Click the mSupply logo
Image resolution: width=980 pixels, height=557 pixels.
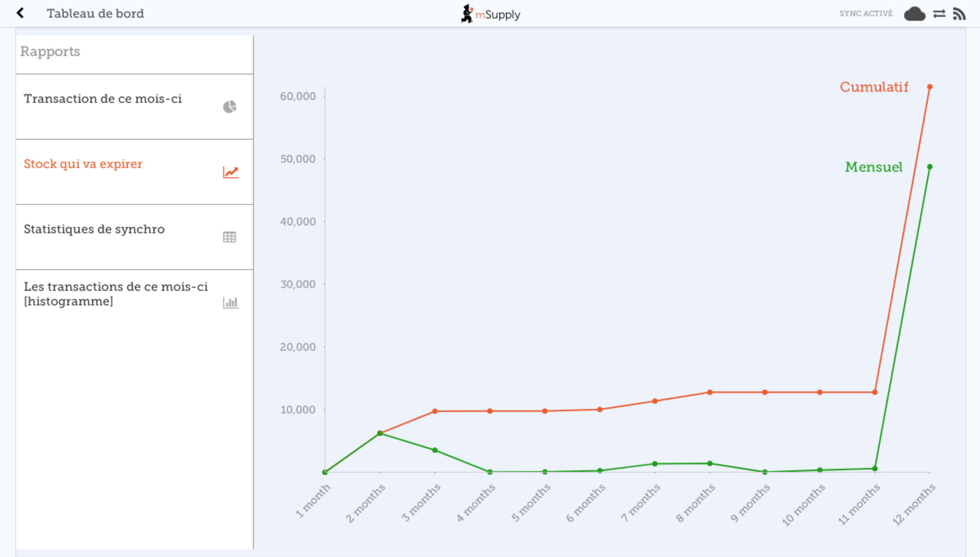[490, 14]
